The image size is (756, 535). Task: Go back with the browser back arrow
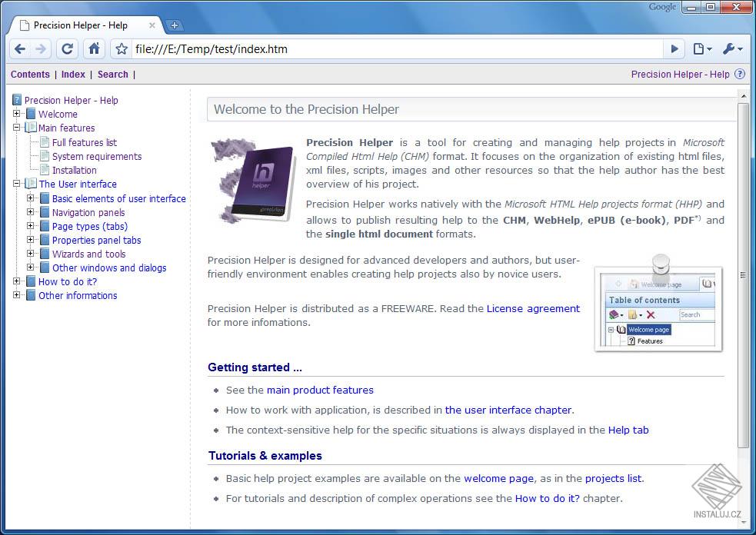20,48
